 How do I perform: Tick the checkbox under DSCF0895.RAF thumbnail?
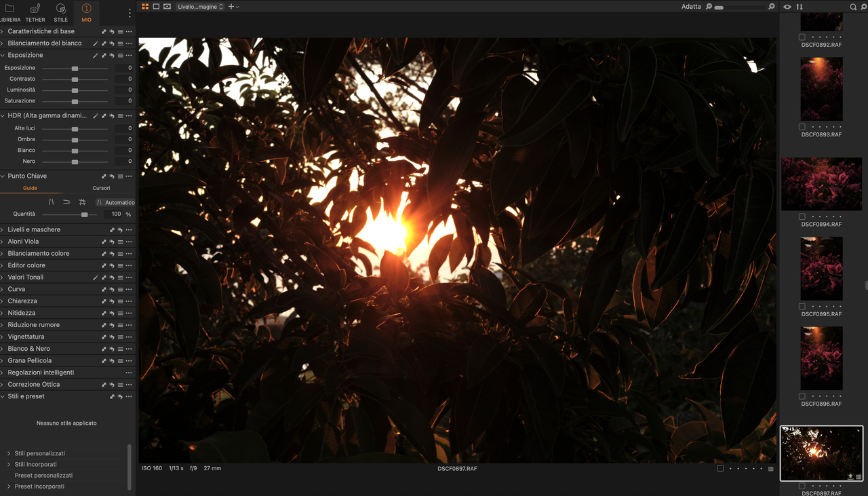click(x=802, y=307)
